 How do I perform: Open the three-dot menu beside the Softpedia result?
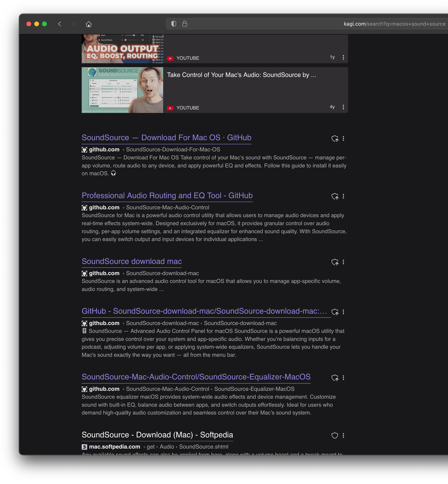point(343,436)
